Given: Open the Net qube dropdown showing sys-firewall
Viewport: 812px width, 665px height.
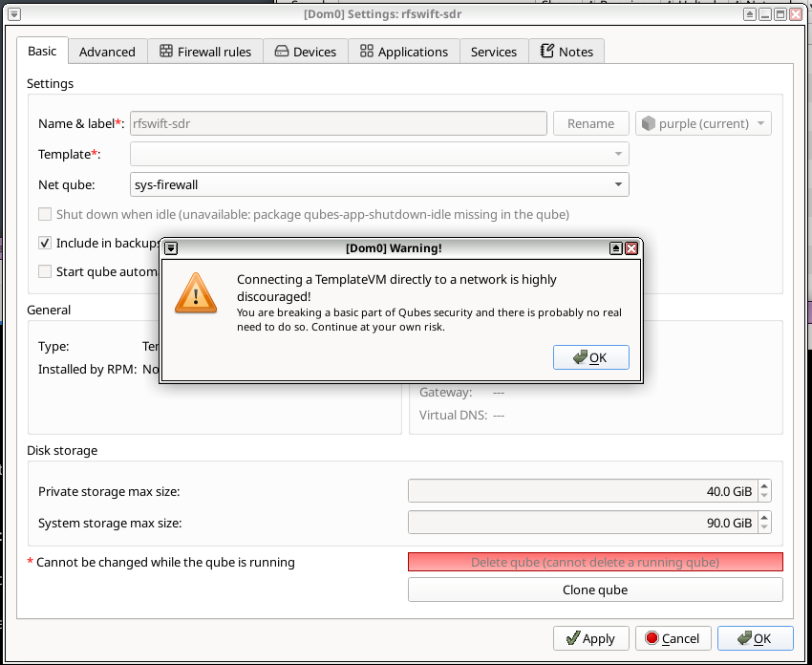Looking at the screenshot, I should pos(377,183).
